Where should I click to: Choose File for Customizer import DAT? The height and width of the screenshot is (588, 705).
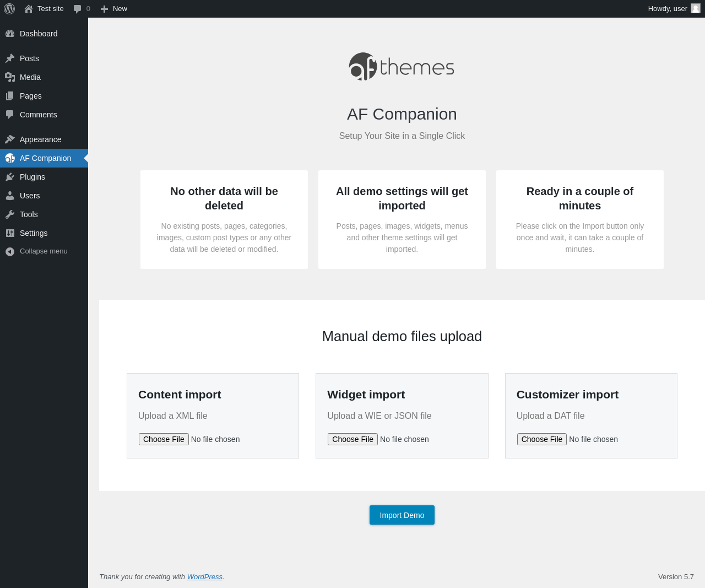point(542,439)
